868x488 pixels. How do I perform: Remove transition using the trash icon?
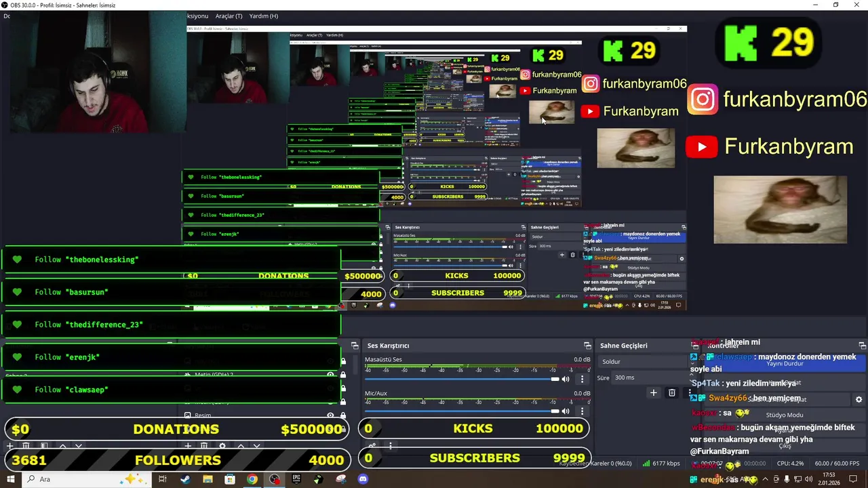(x=672, y=392)
